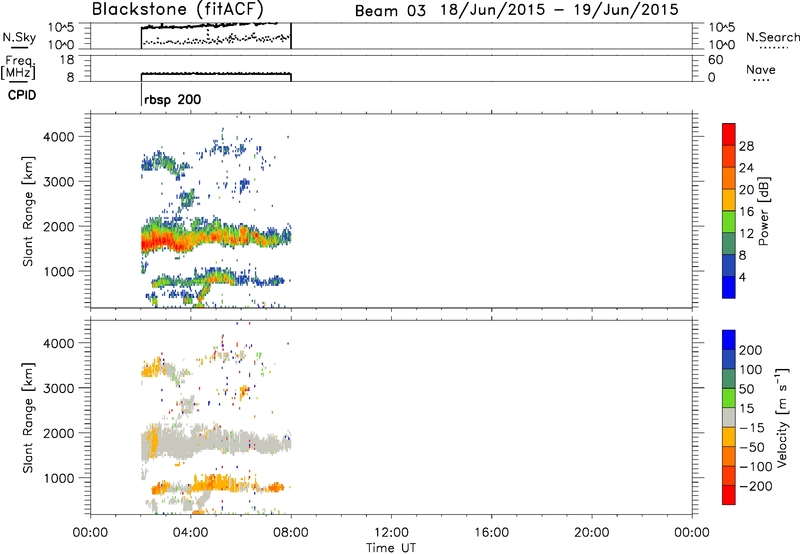This screenshot has height=554, width=800.
Task: Click the '12:00' time axis label
Action: pyautogui.click(x=391, y=533)
